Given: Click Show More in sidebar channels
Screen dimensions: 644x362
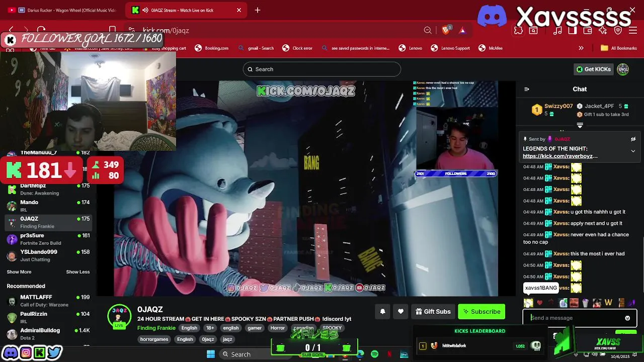Looking at the screenshot, I should [19, 272].
